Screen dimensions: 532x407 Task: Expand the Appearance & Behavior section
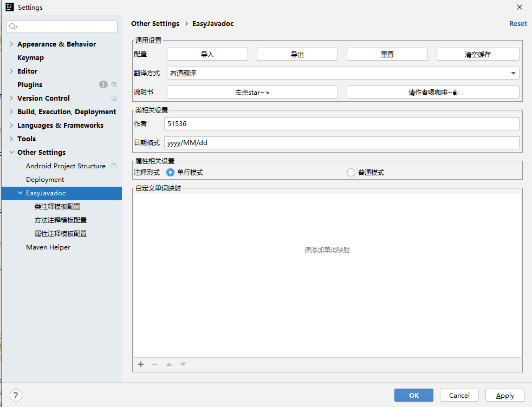[x=11, y=44]
